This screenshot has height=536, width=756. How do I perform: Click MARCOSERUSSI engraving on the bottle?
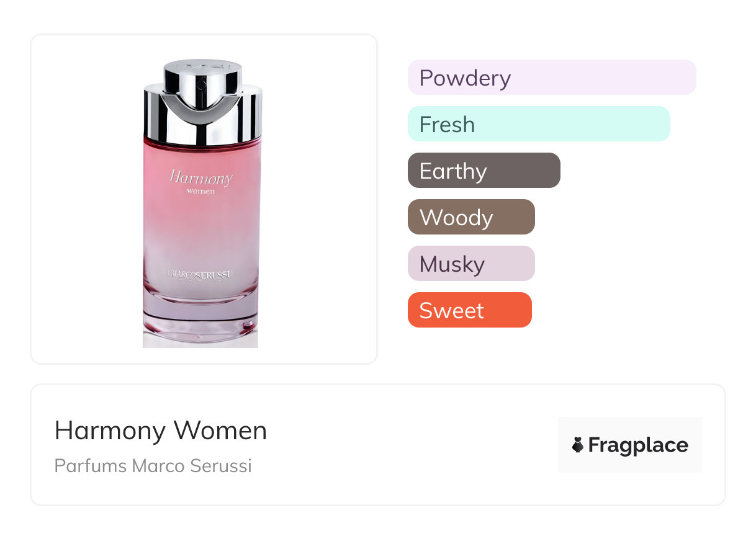200,272
